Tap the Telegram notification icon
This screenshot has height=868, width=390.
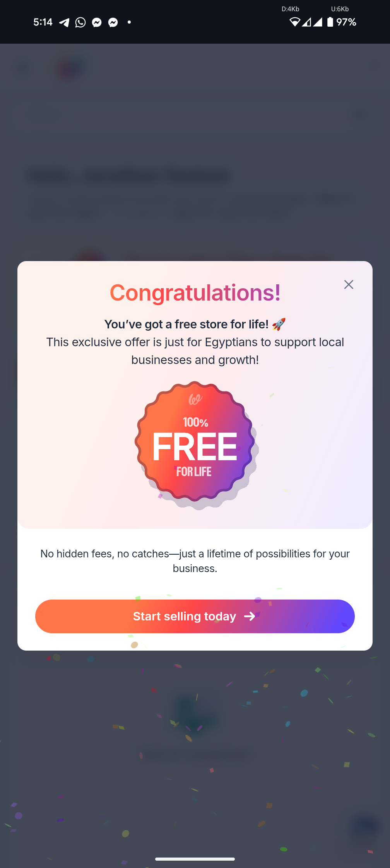point(64,22)
